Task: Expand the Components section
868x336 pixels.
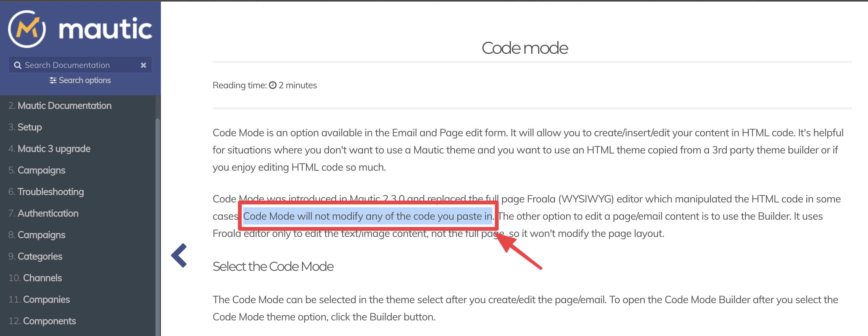Action: (x=50, y=321)
